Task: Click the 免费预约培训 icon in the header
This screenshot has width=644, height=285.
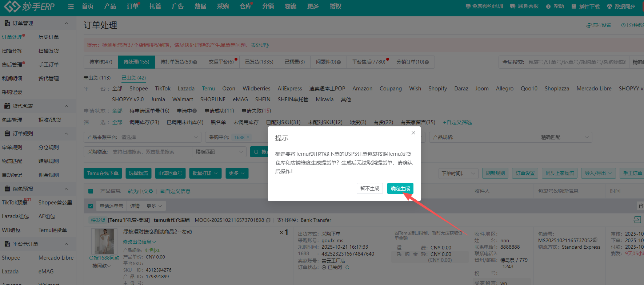Action: [468, 7]
